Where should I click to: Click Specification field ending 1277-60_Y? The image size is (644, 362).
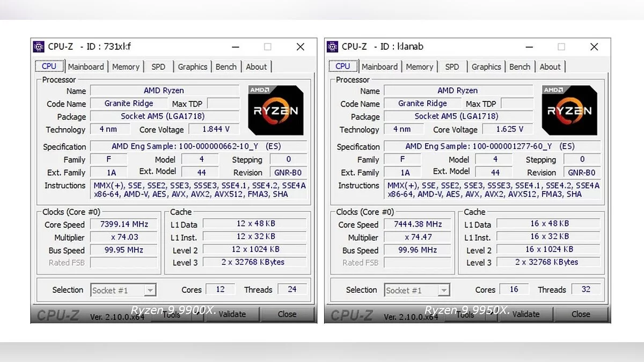(x=492, y=146)
